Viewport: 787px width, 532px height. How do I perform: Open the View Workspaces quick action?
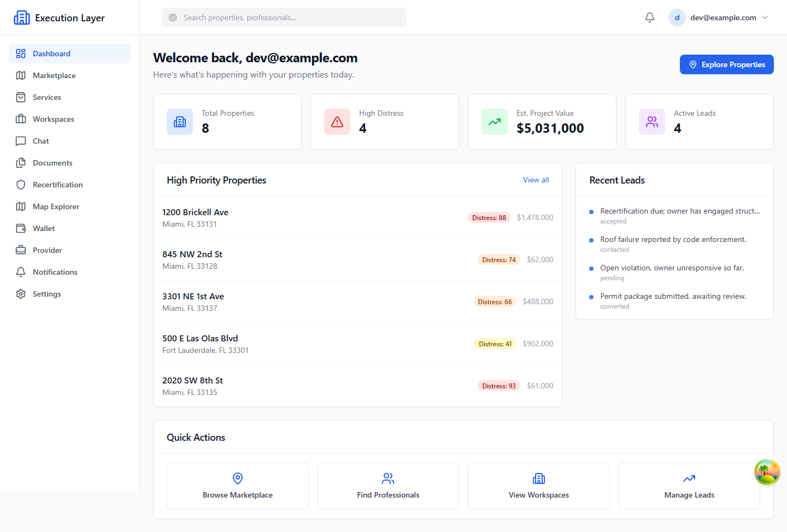tap(539, 486)
